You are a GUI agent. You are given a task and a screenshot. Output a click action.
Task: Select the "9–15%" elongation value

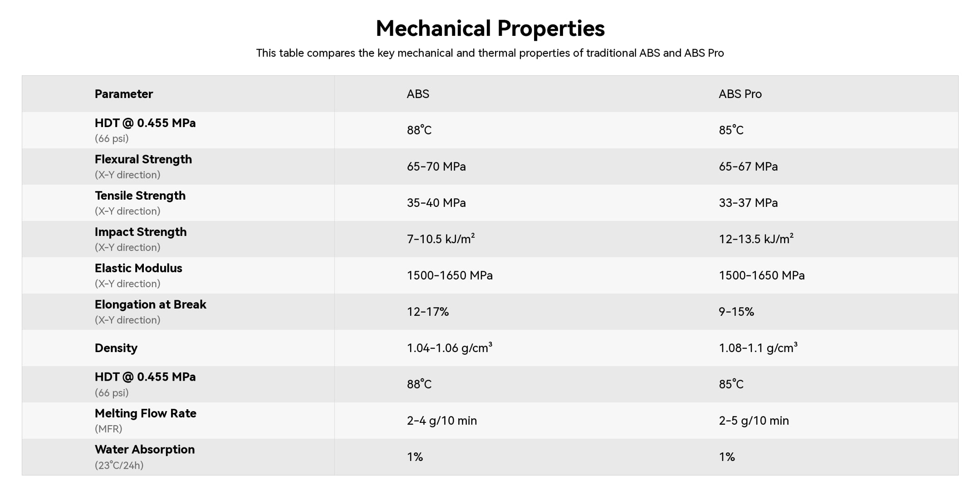point(736,312)
